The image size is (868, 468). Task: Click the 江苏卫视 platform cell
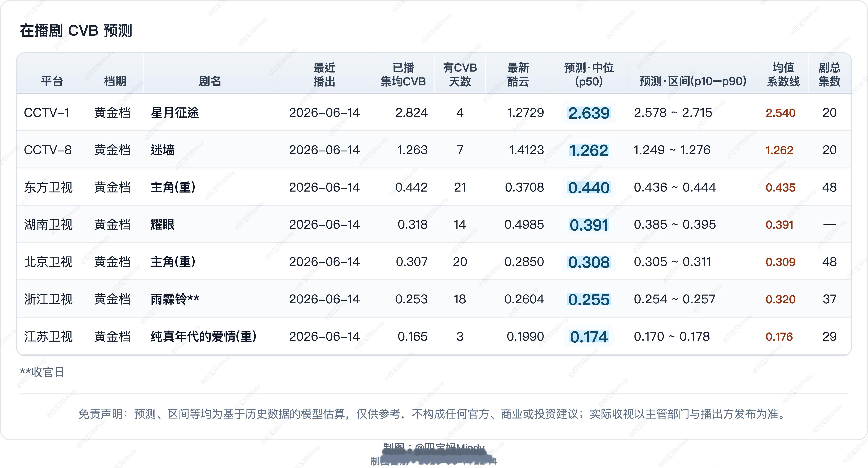[48, 337]
